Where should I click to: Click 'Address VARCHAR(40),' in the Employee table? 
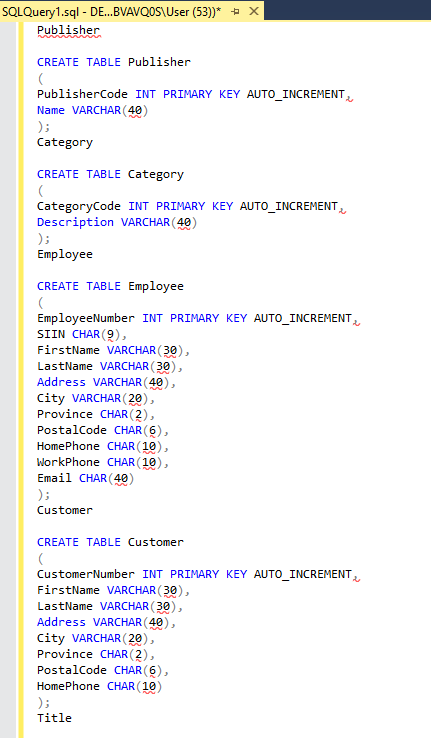click(107, 382)
